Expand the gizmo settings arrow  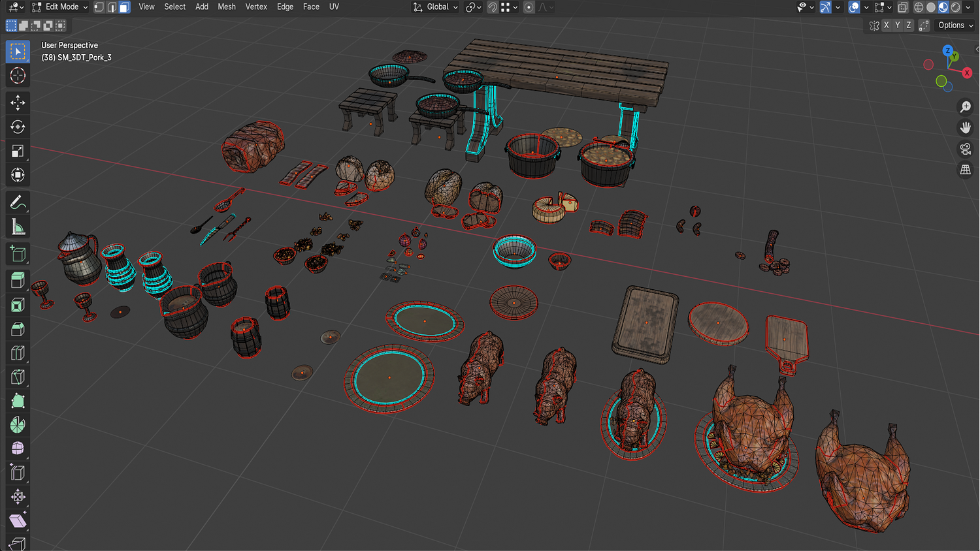tap(838, 7)
